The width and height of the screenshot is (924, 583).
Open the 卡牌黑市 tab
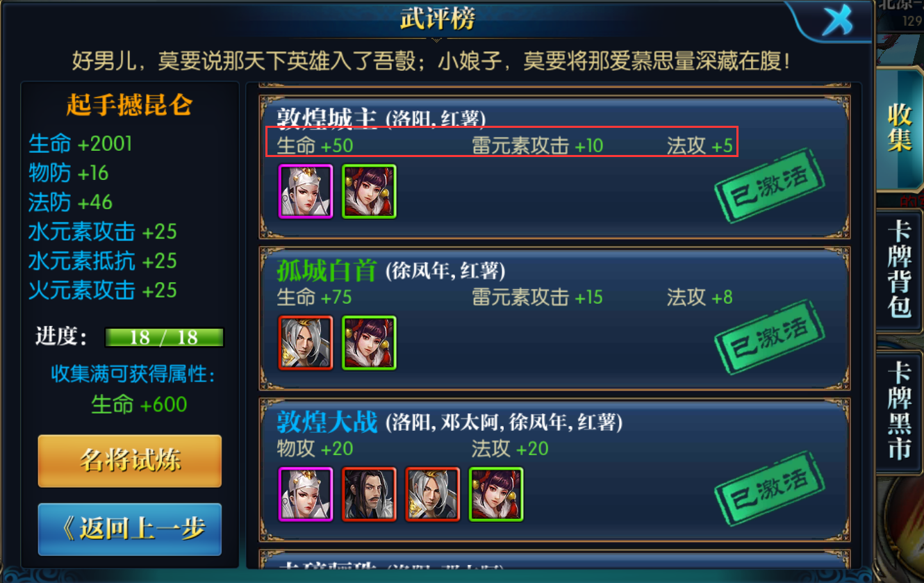[900, 411]
